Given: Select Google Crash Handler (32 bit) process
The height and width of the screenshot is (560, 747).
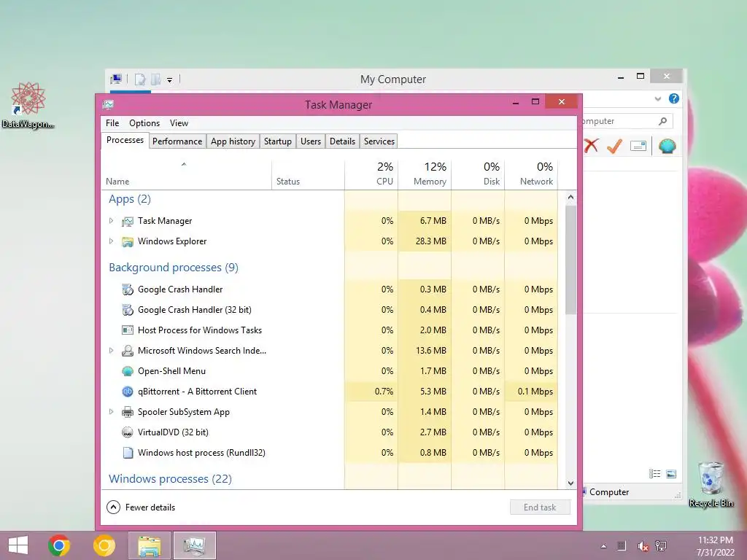Looking at the screenshot, I should (x=330, y=309).
